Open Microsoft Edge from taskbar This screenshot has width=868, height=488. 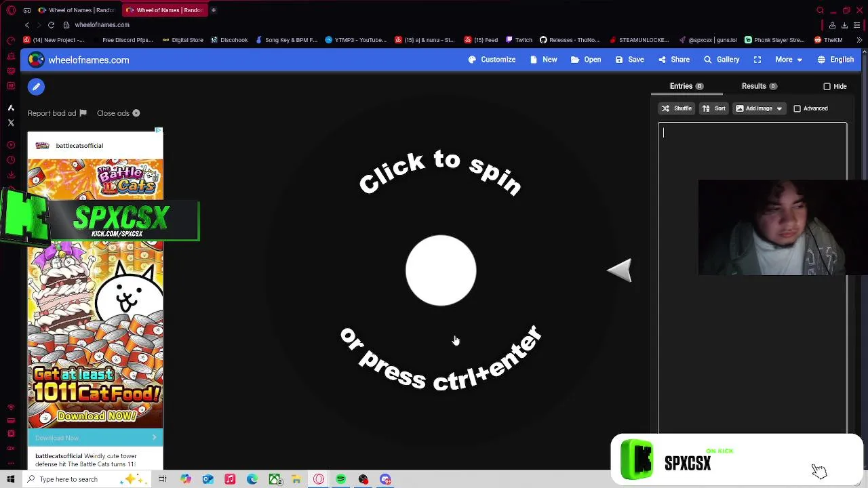pos(252,479)
